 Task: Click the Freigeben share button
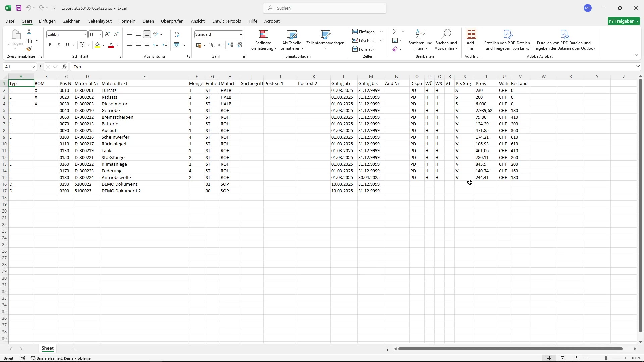pos(624,21)
